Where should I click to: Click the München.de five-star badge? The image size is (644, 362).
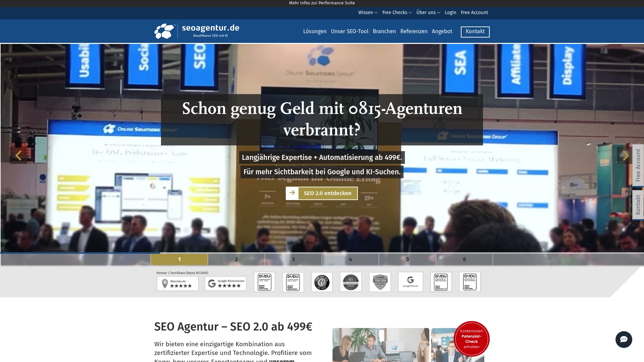pos(177,283)
